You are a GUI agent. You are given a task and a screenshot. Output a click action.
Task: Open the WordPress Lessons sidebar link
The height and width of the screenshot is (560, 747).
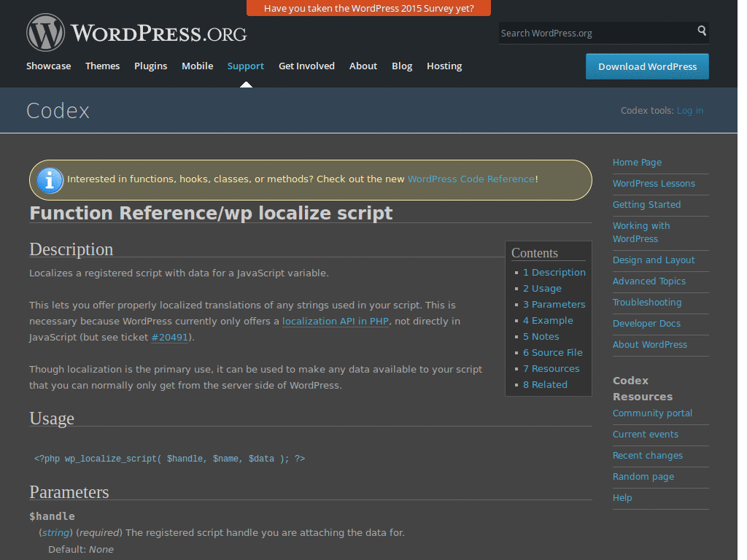point(654,183)
